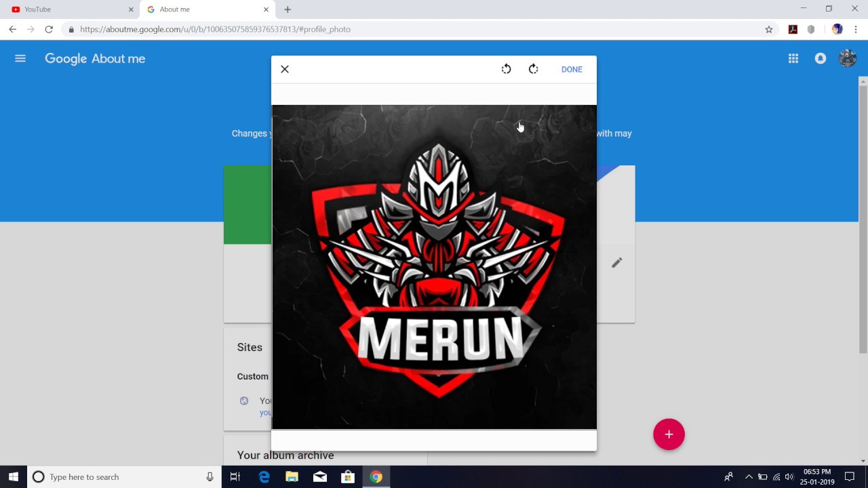The width and height of the screenshot is (868, 488).
Task: Click DONE to save the profile photo
Action: [572, 69]
